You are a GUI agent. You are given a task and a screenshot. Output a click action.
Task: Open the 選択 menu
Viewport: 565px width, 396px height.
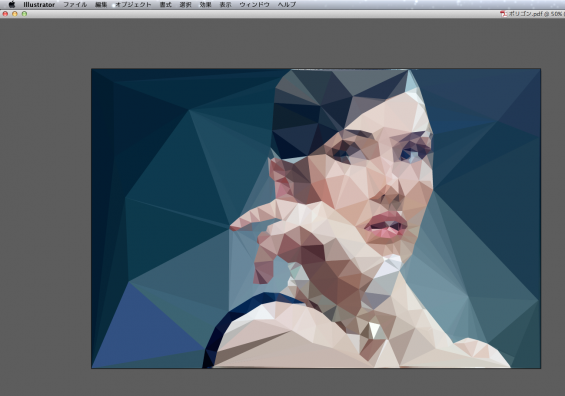click(x=185, y=5)
